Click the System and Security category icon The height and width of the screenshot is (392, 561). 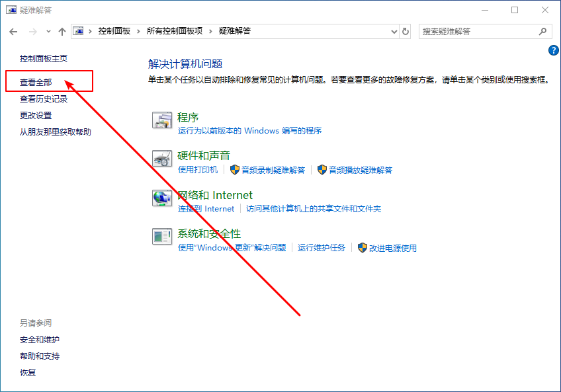point(162,236)
